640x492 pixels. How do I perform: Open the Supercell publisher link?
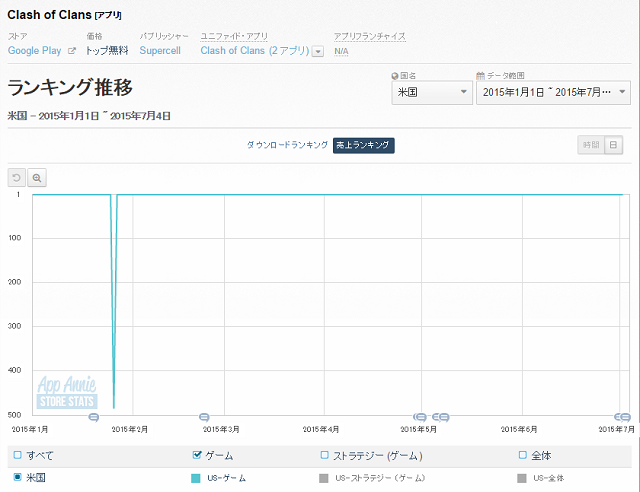[160, 51]
